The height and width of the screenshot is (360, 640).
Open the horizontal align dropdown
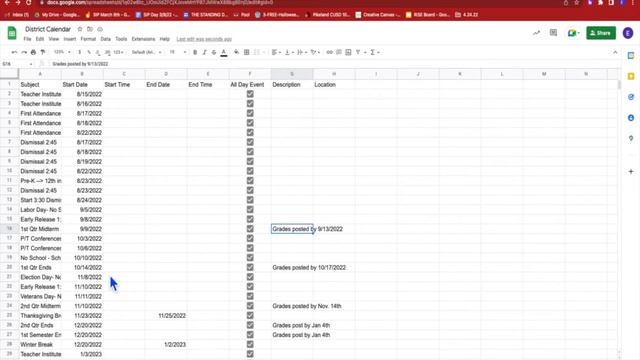(276, 52)
